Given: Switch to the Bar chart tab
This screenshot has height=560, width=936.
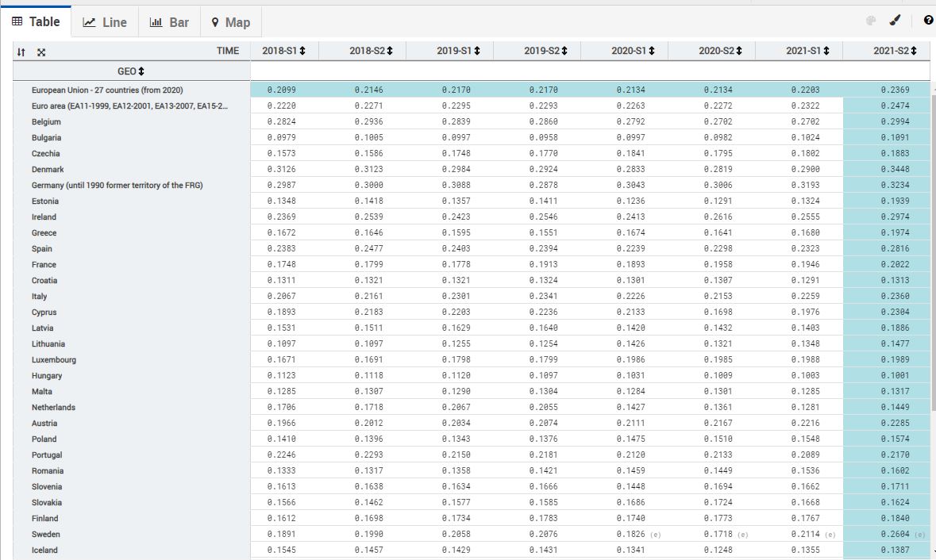Looking at the screenshot, I should 169,22.
